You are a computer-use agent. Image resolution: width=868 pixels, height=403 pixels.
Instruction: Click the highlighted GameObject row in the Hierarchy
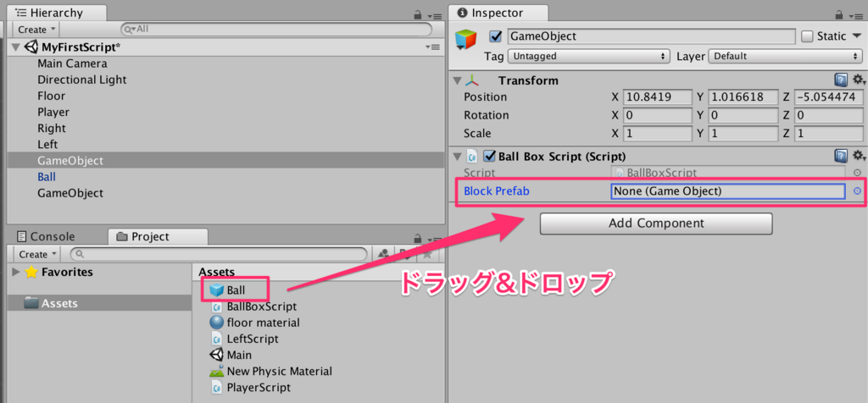coord(224,161)
